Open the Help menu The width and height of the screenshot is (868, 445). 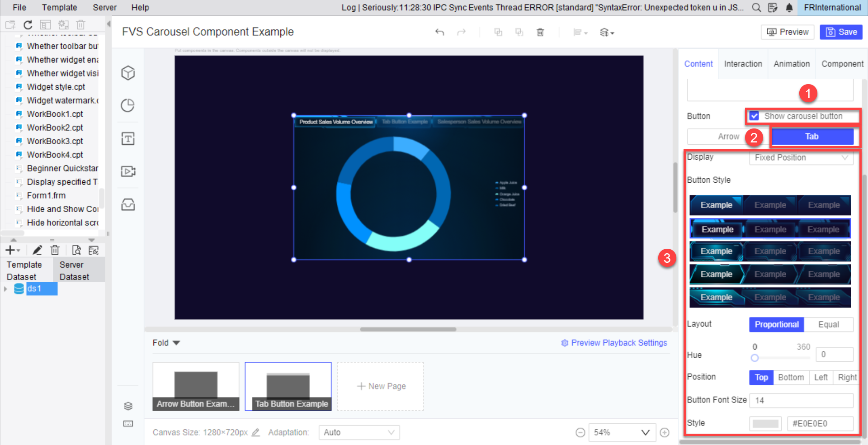(140, 8)
